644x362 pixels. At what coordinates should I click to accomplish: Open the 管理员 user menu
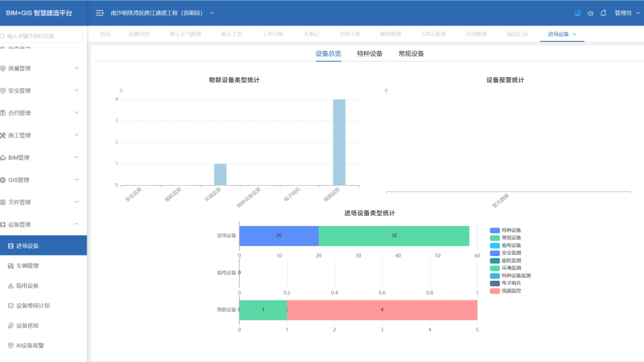[625, 13]
